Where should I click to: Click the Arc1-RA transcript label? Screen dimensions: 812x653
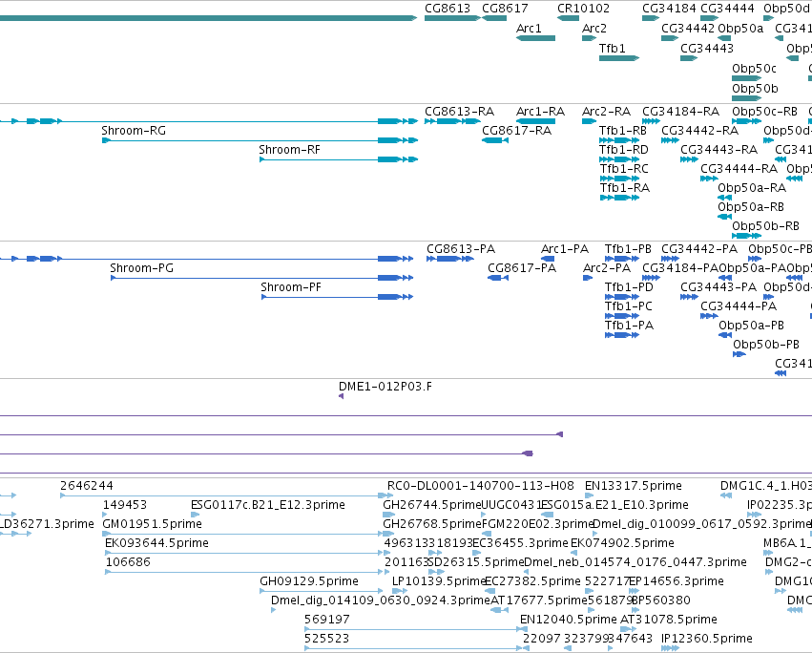pos(540,112)
